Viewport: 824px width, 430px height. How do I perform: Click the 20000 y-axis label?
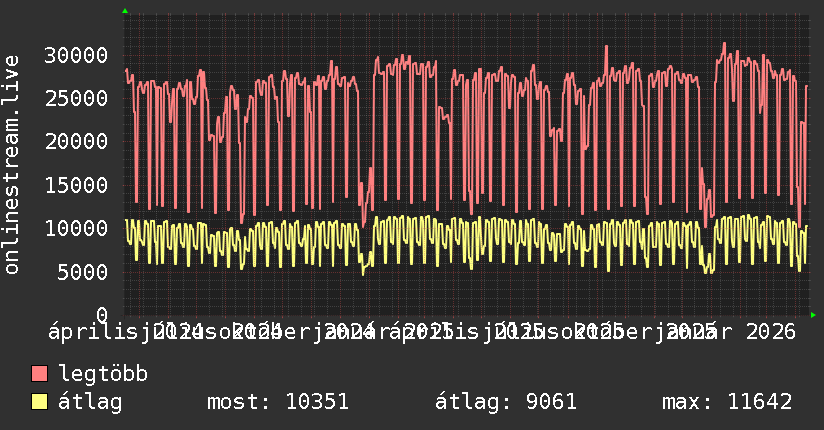coord(76,141)
